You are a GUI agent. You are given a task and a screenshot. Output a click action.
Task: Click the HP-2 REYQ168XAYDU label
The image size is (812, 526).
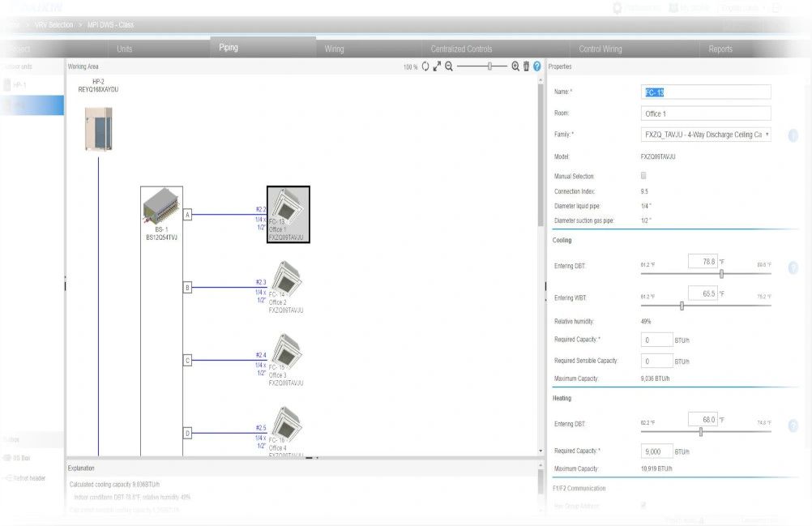98,85
